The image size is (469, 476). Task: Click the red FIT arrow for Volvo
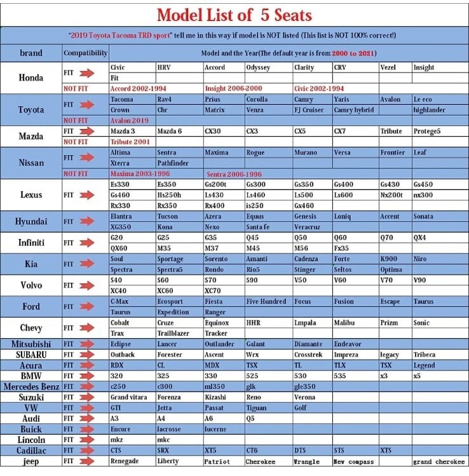click(87, 285)
